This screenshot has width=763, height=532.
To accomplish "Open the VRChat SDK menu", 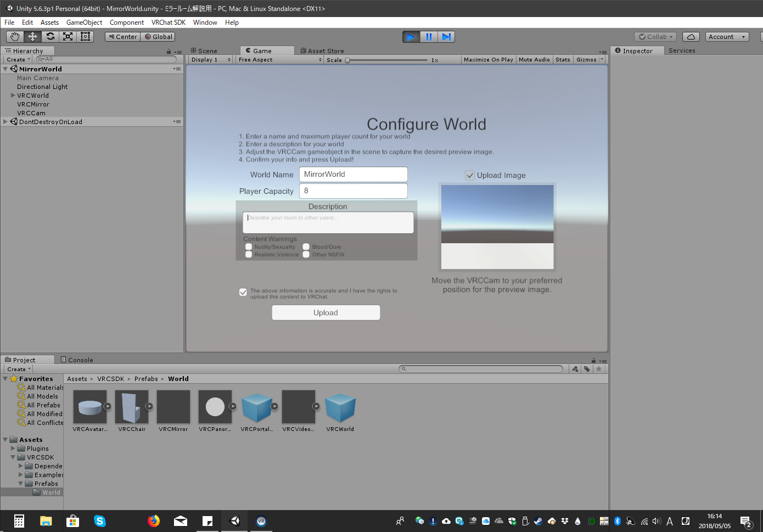I will pos(169,23).
